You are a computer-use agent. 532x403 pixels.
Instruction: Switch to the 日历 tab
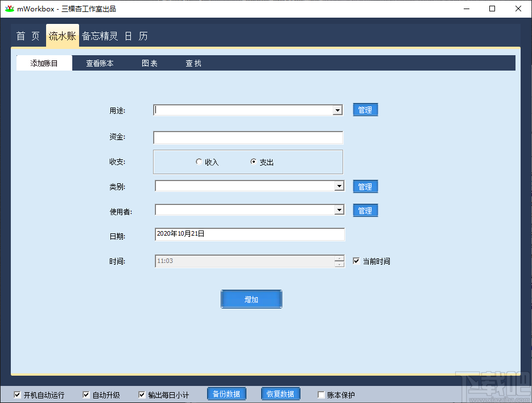[x=138, y=35]
